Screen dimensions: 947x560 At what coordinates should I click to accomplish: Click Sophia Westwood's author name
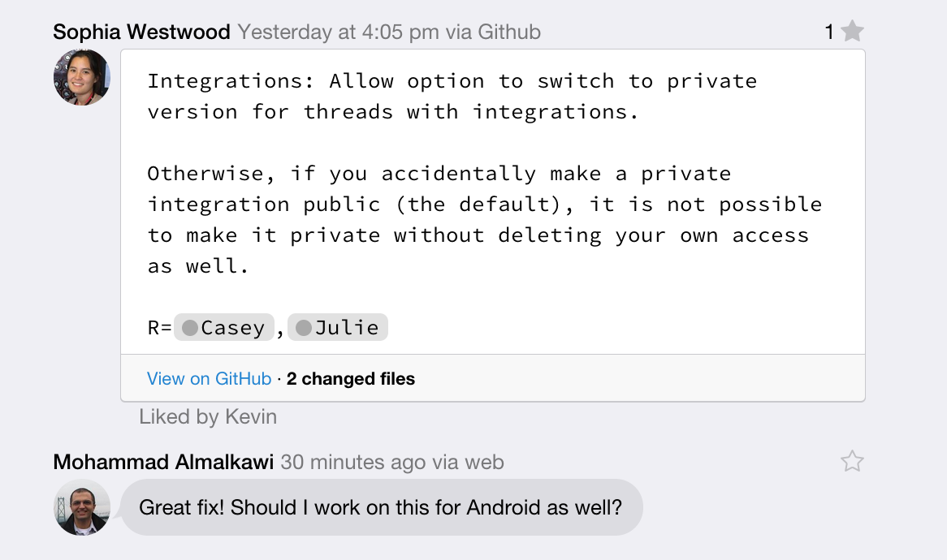pyautogui.click(x=142, y=32)
